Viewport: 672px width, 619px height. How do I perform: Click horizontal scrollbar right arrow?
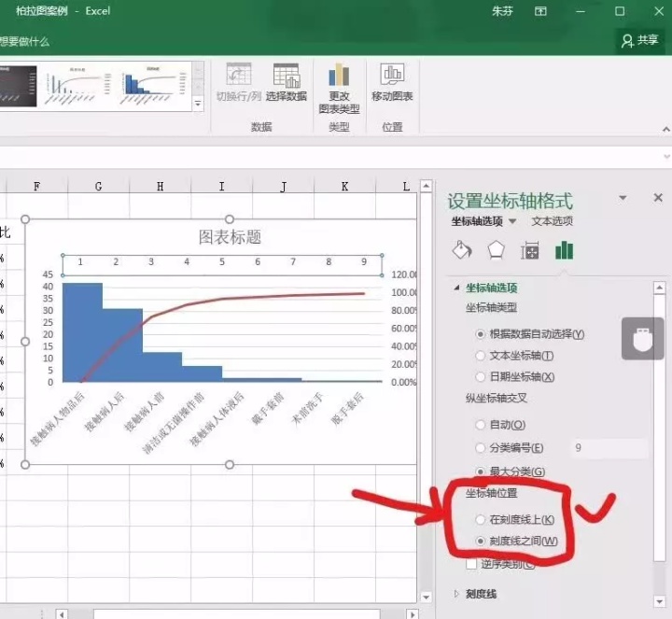tap(413, 614)
